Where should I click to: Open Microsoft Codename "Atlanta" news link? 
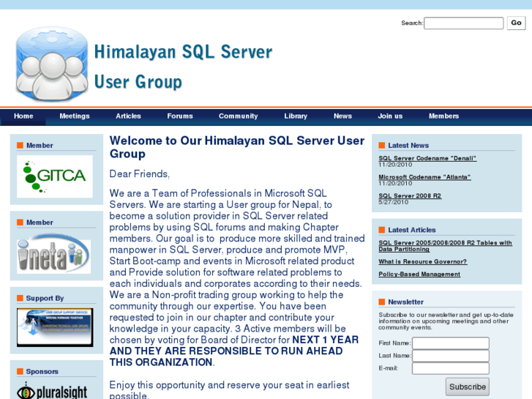click(x=424, y=177)
